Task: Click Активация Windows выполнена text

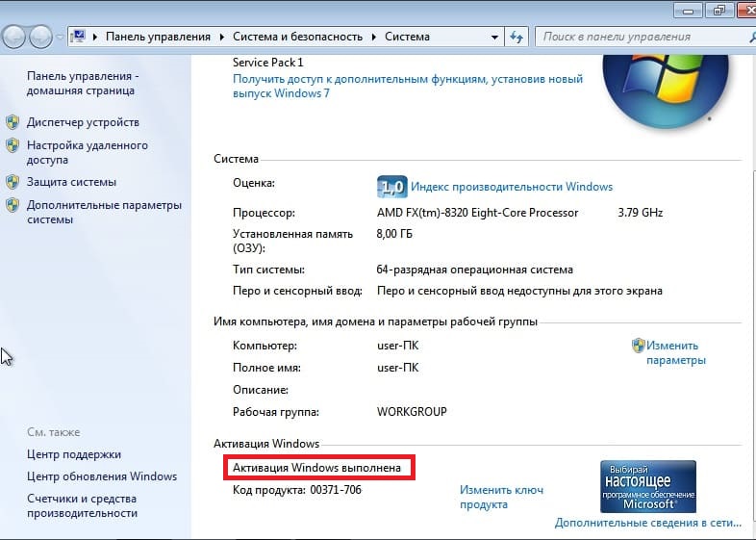Action: [x=316, y=468]
